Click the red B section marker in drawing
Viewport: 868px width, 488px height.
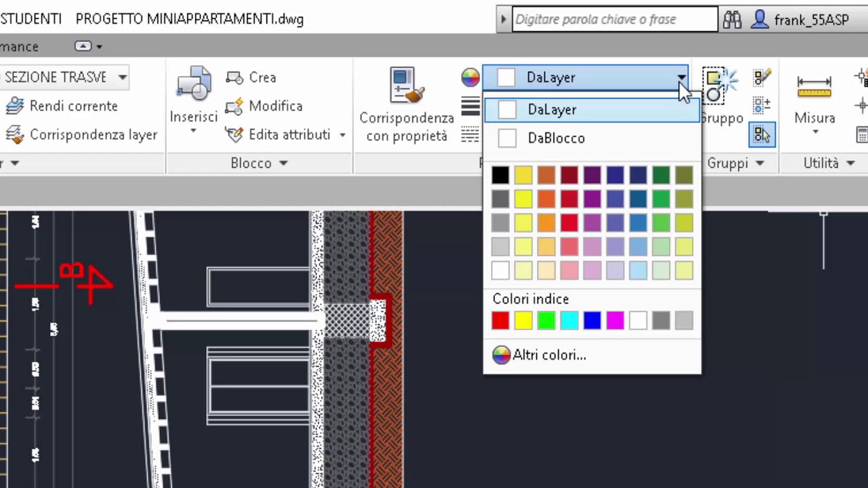pyautogui.click(x=71, y=272)
